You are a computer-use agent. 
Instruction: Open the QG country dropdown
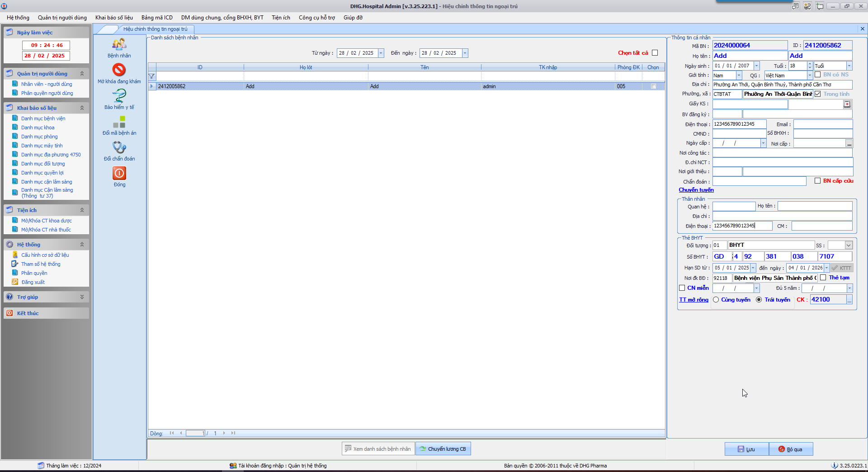810,76
